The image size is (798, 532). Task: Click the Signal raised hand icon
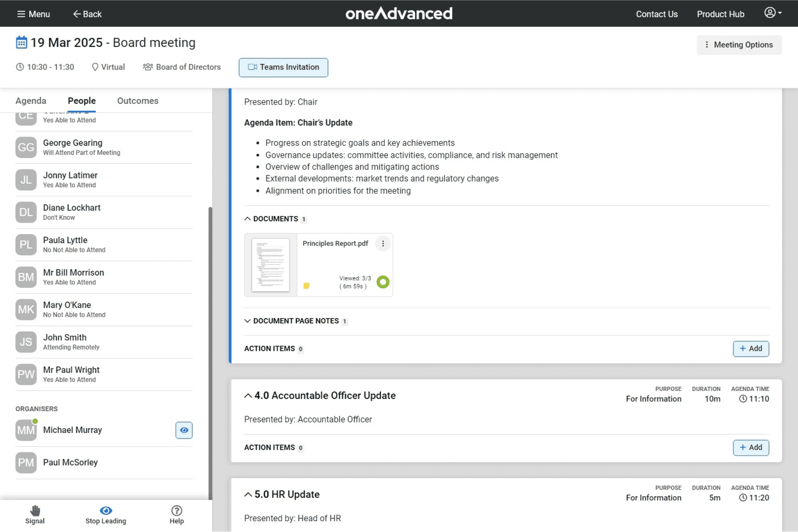(x=35, y=511)
